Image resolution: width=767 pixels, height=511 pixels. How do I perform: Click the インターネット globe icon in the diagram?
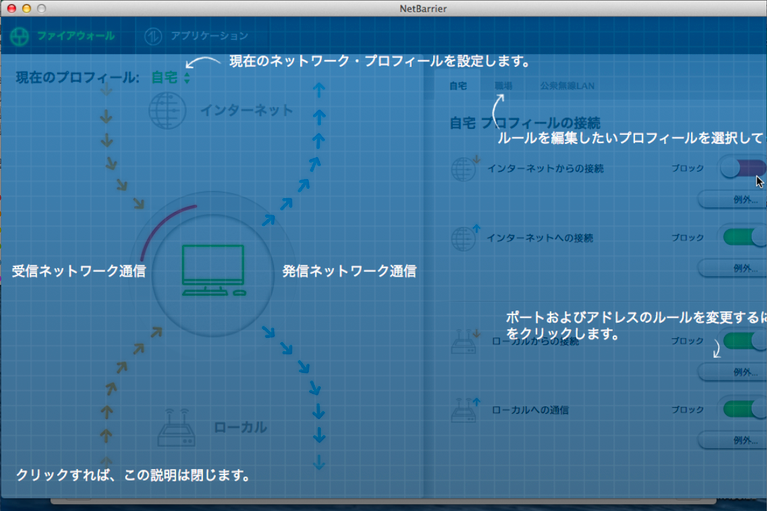point(167,111)
